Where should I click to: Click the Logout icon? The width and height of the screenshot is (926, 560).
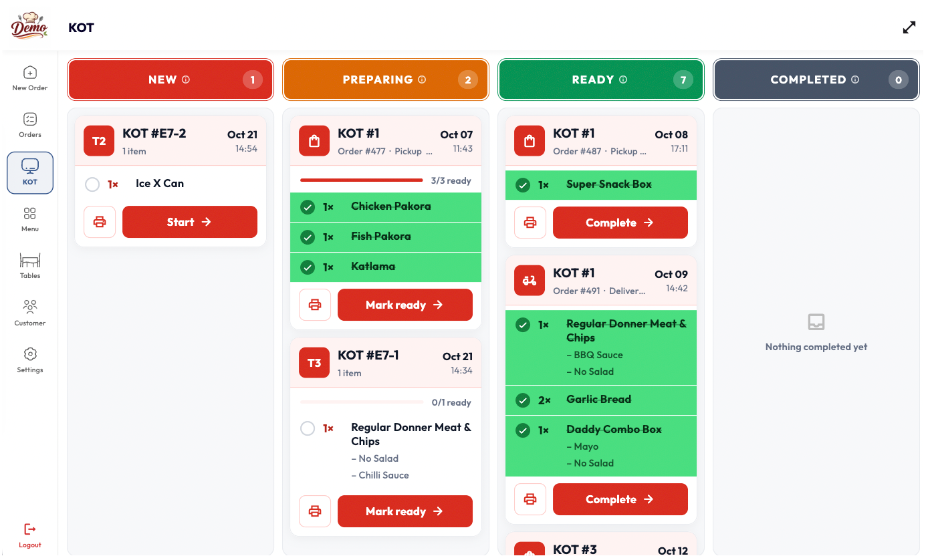click(x=30, y=529)
